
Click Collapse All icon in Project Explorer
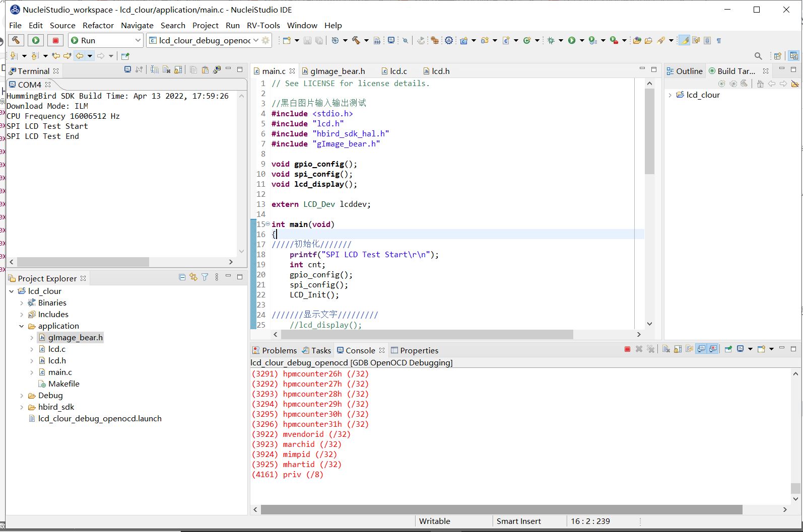182,277
